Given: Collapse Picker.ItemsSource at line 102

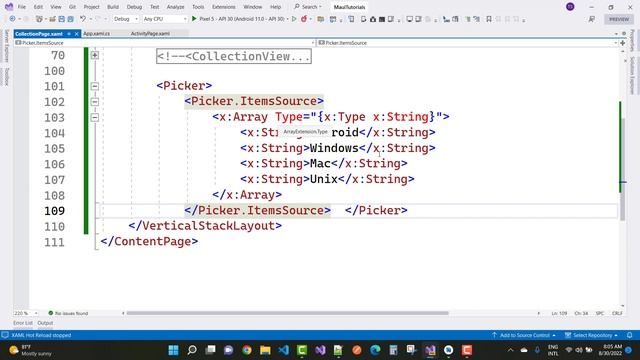Looking at the screenshot, I should (95, 102).
